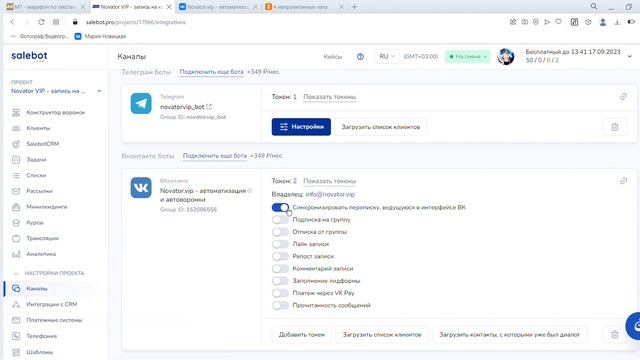Open Аналитика section
Image resolution: width=640 pixels, height=360 pixels.
(x=41, y=254)
